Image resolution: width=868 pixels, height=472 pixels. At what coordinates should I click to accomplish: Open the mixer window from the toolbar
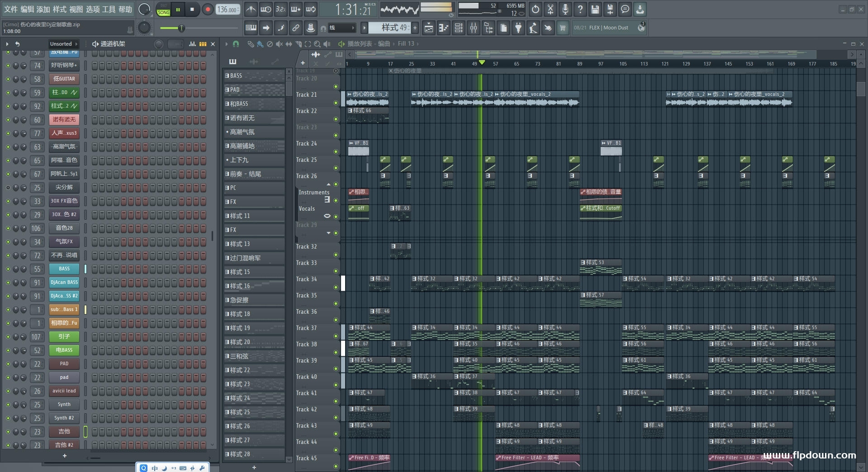(473, 28)
